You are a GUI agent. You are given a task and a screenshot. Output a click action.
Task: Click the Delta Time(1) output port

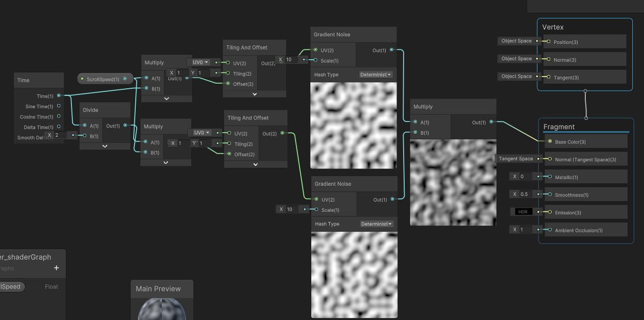(59, 127)
